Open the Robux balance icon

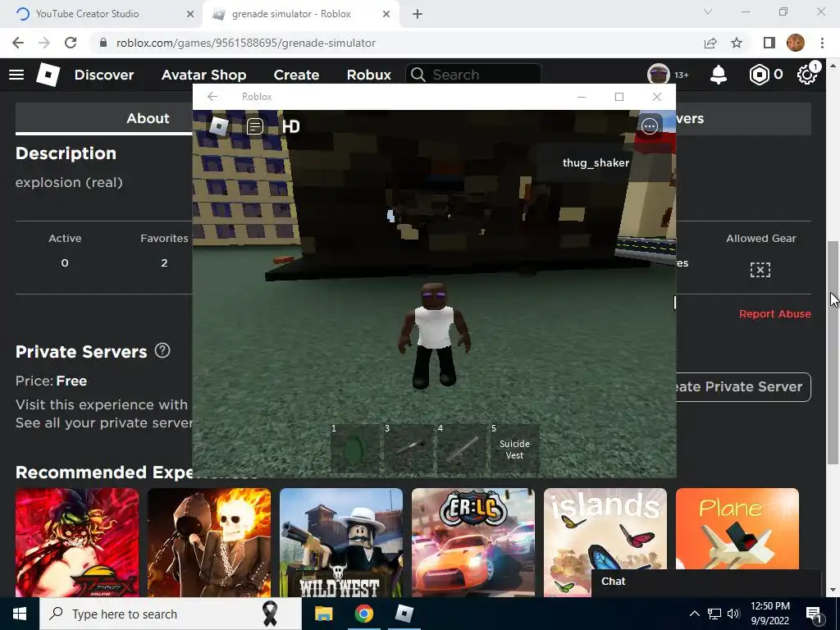pyautogui.click(x=759, y=75)
